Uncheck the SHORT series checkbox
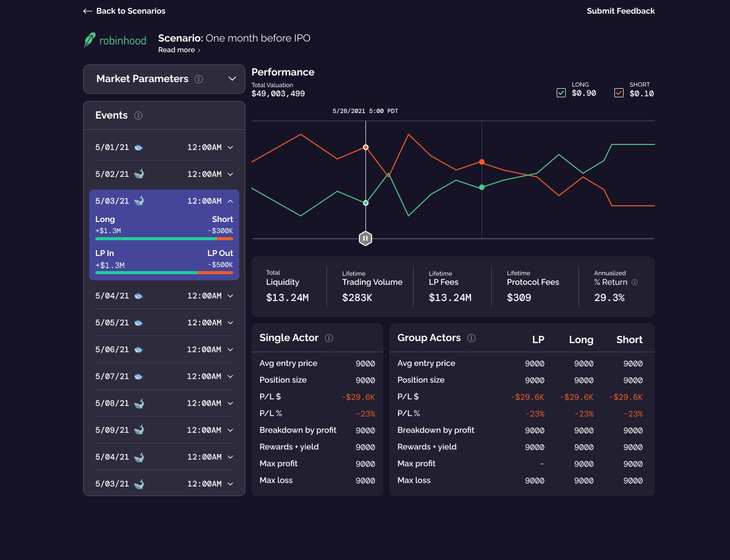 (619, 93)
